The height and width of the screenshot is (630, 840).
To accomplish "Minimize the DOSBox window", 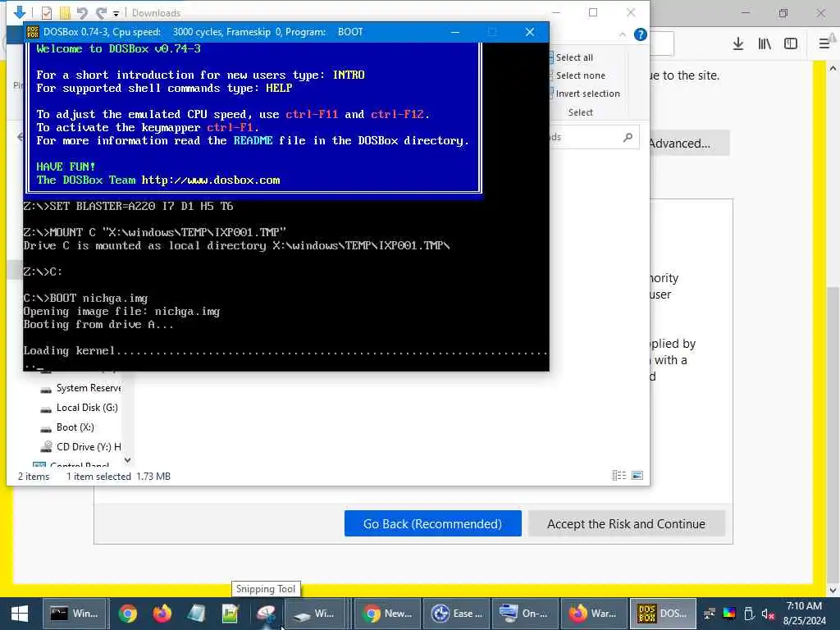I will 455,32.
